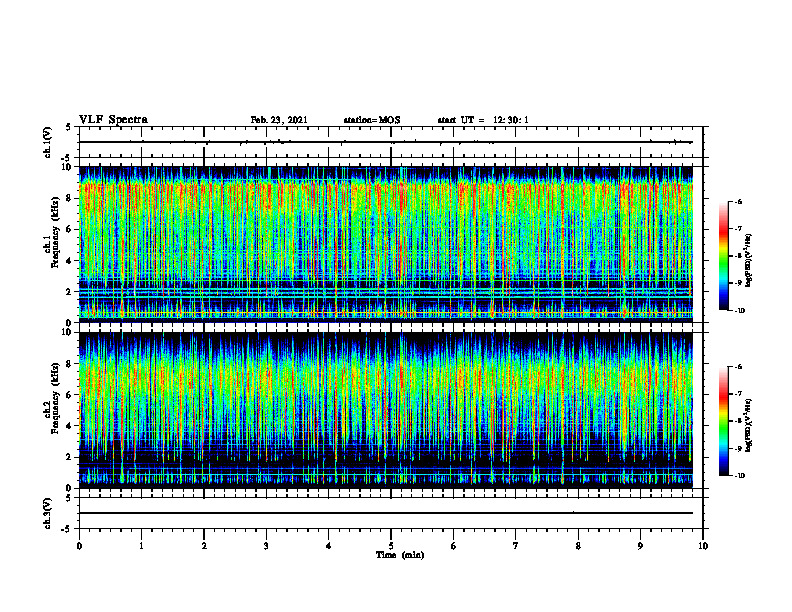Click time axis tick label "0"
The width and height of the screenshot is (792, 612).
coord(79,546)
